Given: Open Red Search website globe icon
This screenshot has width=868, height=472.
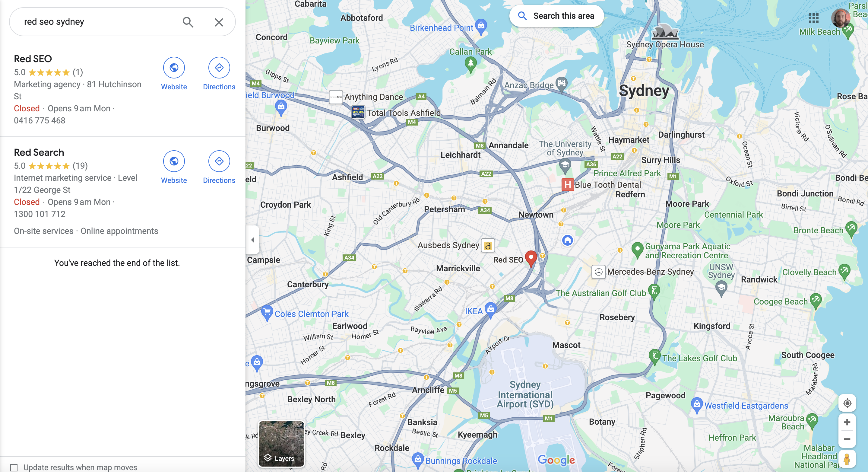Looking at the screenshot, I should pyautogui.click(x=174, y=161).
